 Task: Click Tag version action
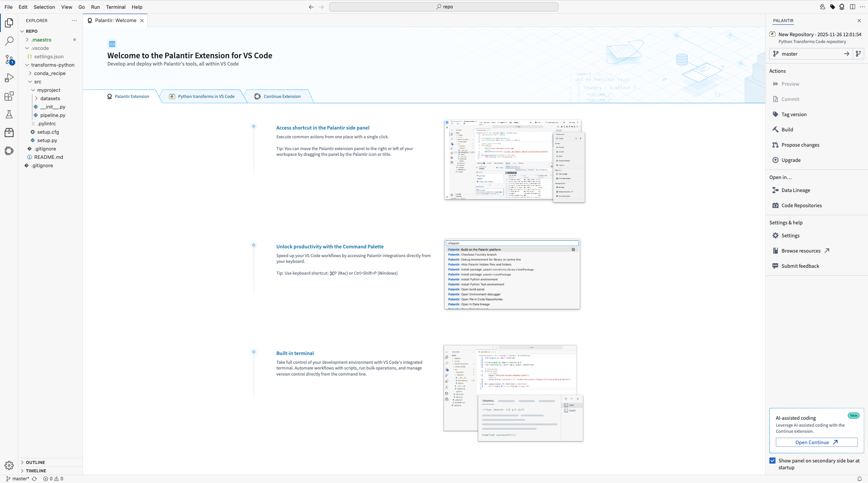pyautogui.click(x=794, y=114)
